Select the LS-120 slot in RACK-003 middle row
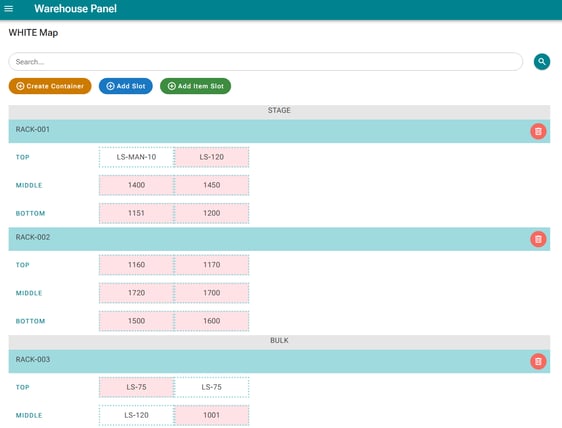The width and height of the screenshot is (562, 428). pos(137,415)
